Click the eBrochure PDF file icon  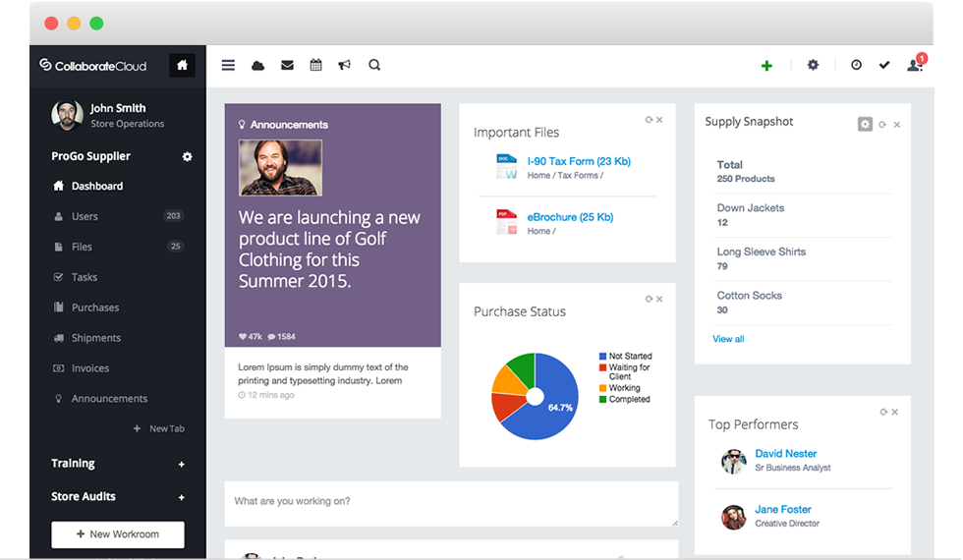(507, 222)
